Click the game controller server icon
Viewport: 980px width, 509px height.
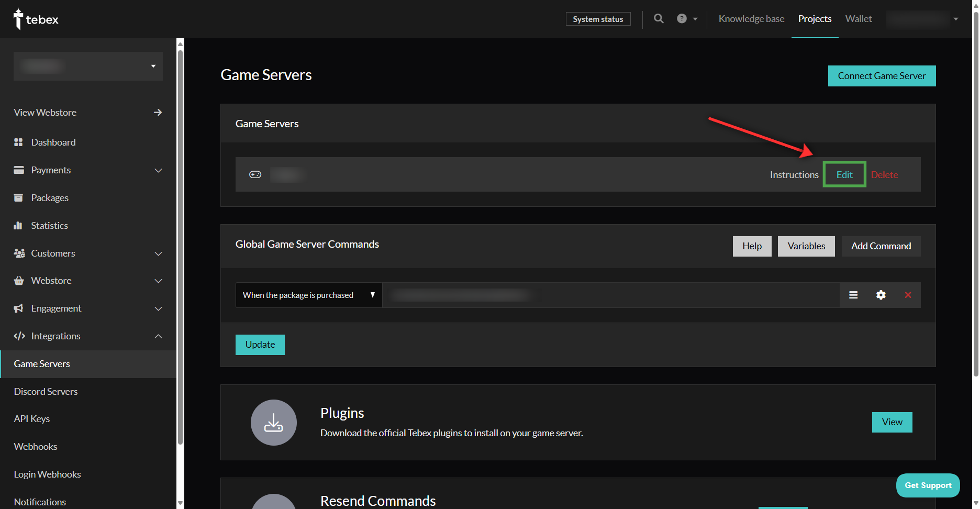click(x=255, y=174)
